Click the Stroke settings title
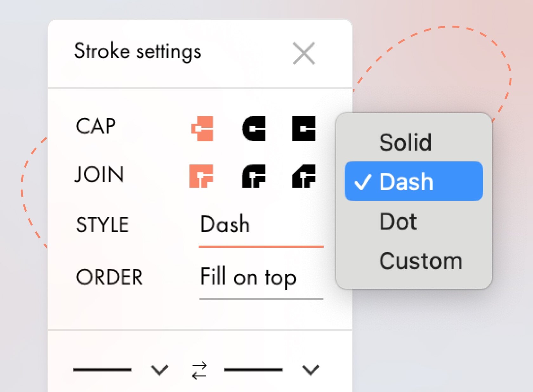This screenshot has width=533, height=392. (137, 52)
